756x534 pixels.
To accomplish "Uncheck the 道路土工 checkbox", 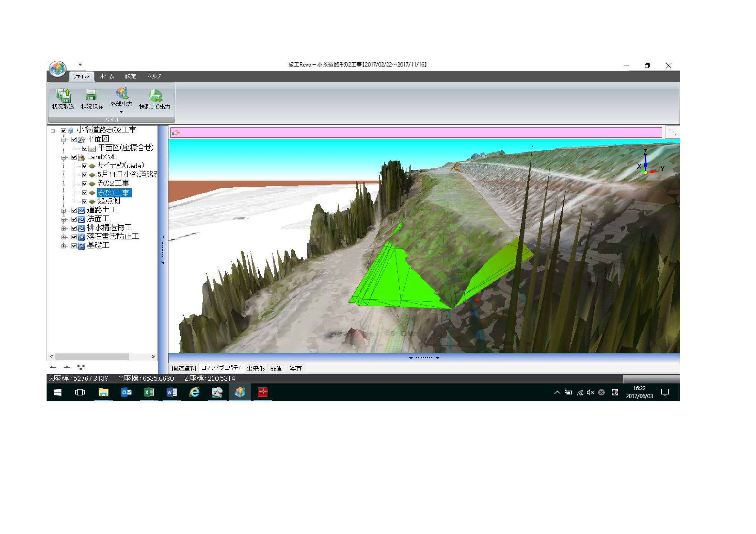I will (x=74, y=211).
